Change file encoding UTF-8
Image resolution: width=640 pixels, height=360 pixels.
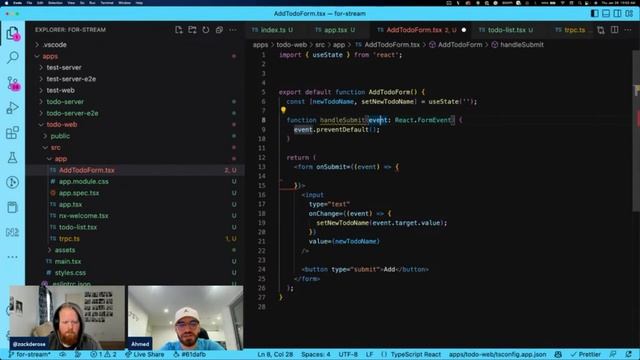[x=348, y=354]
